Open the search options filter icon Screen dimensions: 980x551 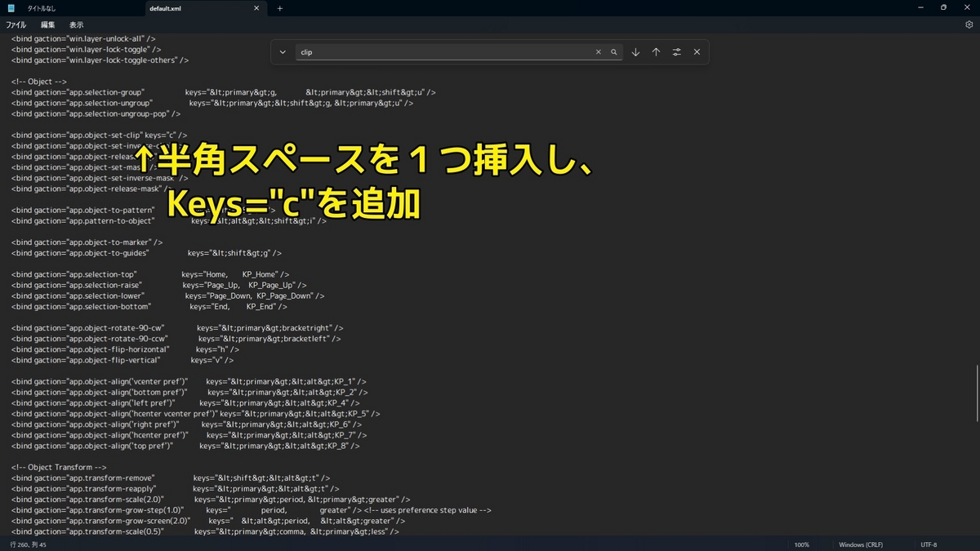[676, 51]
